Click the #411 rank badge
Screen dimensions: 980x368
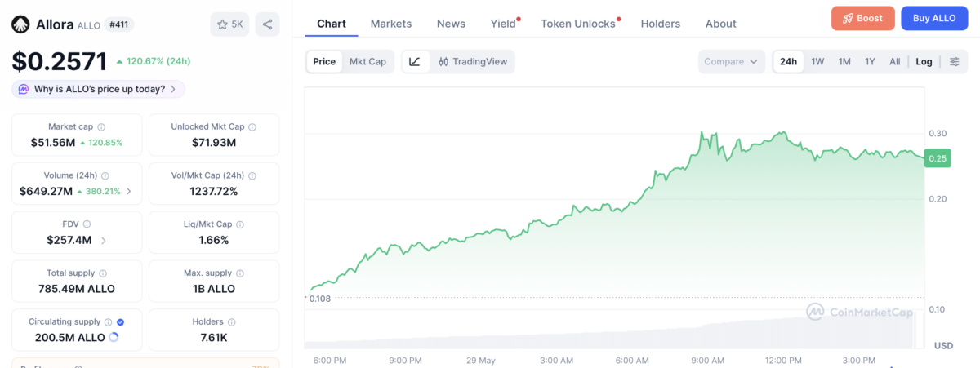[x=119, y=24]
